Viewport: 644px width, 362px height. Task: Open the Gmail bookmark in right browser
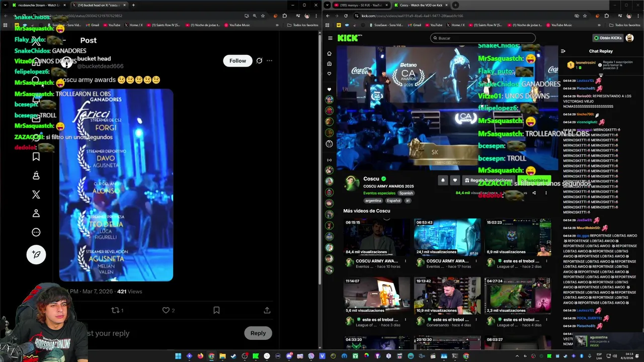[415, 25]
